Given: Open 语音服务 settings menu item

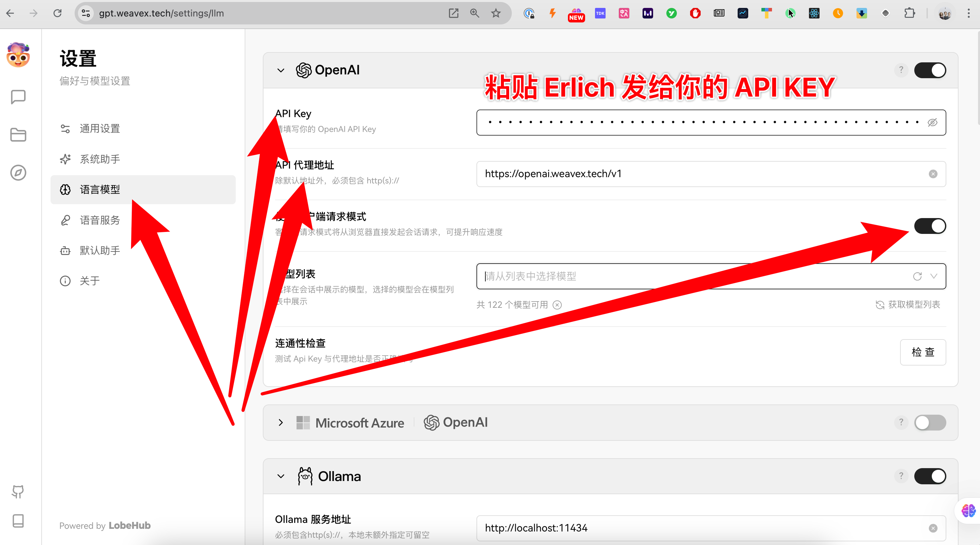Looking at the screenshot, I should [143, 220].
